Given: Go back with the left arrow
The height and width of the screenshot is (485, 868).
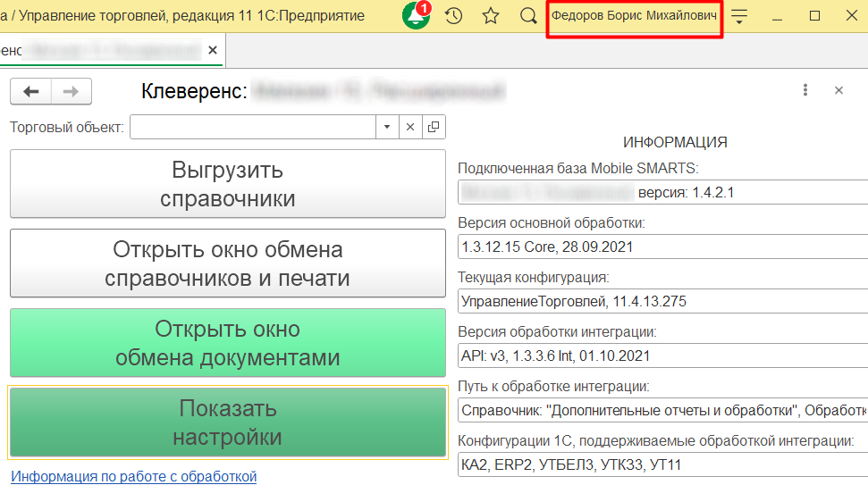Looking at the screenshot, I should coord(31,91).
